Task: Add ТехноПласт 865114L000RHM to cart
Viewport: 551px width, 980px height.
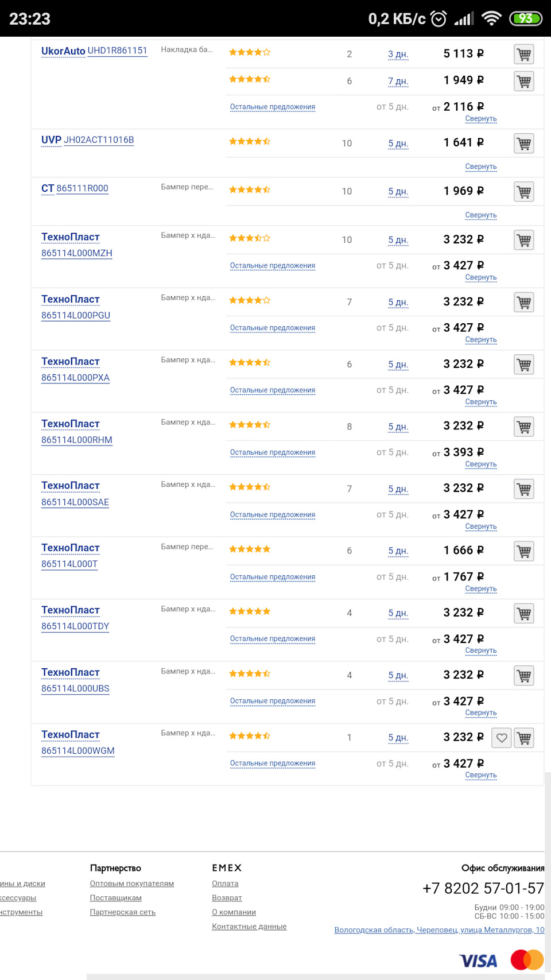Action: (x=523, y=427)
